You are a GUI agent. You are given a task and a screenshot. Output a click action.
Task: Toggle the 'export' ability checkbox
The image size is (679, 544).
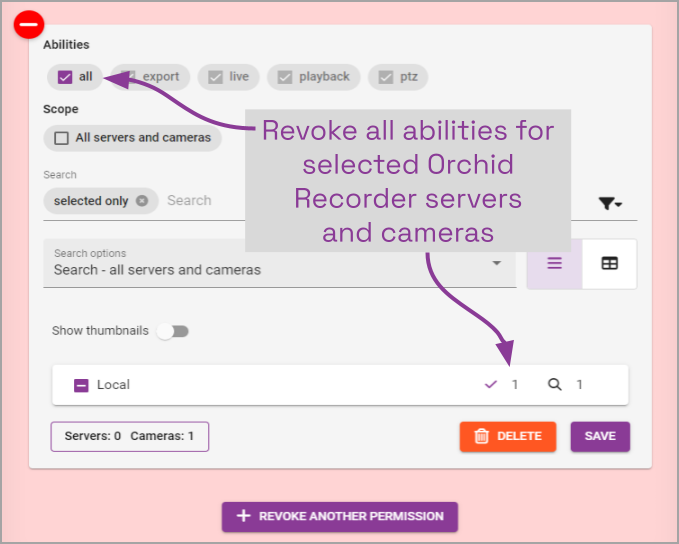click(x=128, y=77)
